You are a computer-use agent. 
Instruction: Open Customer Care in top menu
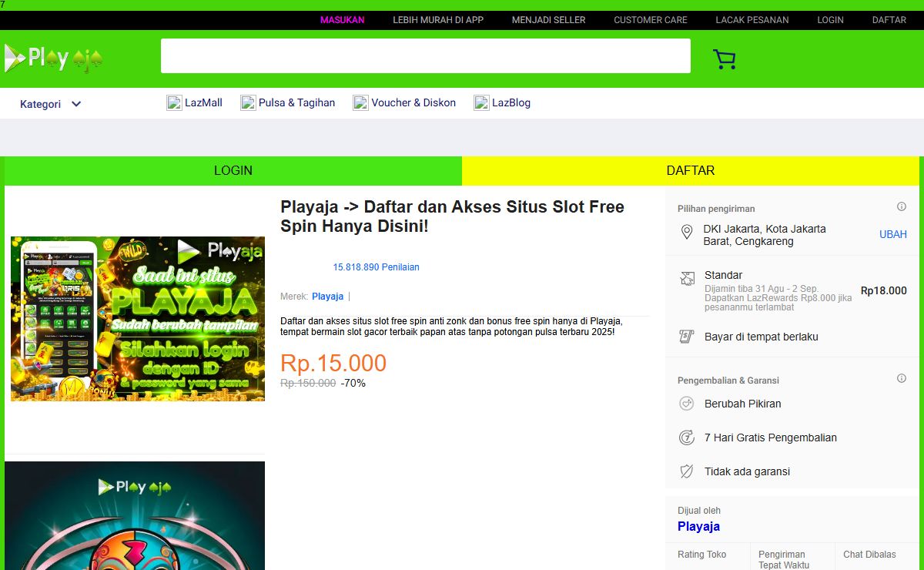coord(651,20)
